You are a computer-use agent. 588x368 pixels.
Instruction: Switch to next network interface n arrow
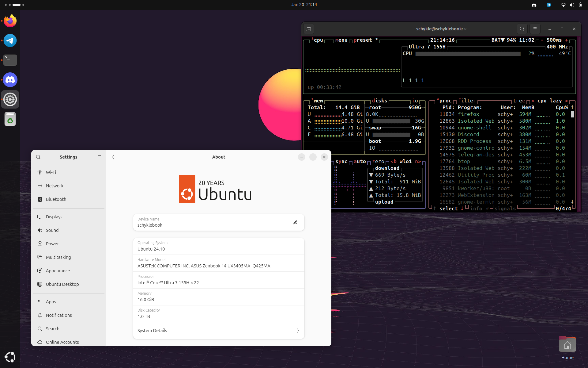point(418,162)
